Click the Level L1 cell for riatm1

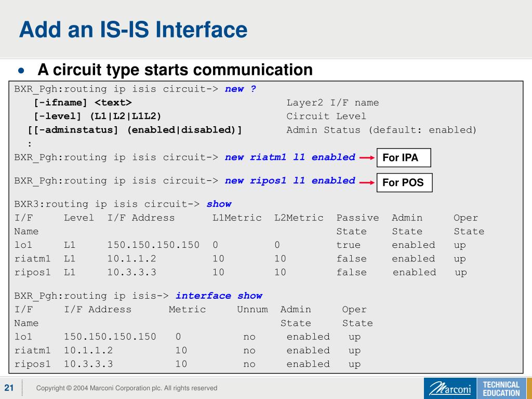tap(70, 259)
